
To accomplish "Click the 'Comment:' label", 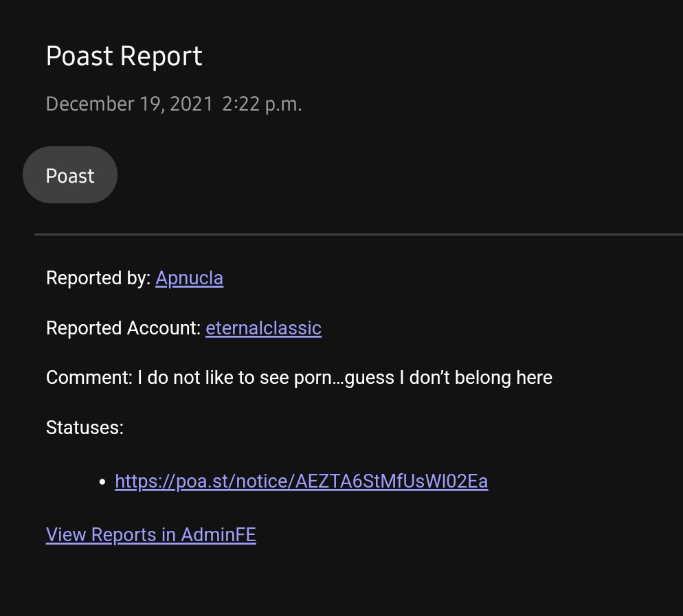I will coord(89,378).
